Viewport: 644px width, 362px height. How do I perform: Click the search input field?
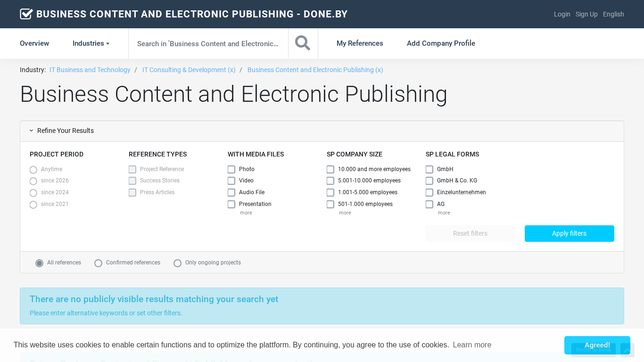(208, 44)
